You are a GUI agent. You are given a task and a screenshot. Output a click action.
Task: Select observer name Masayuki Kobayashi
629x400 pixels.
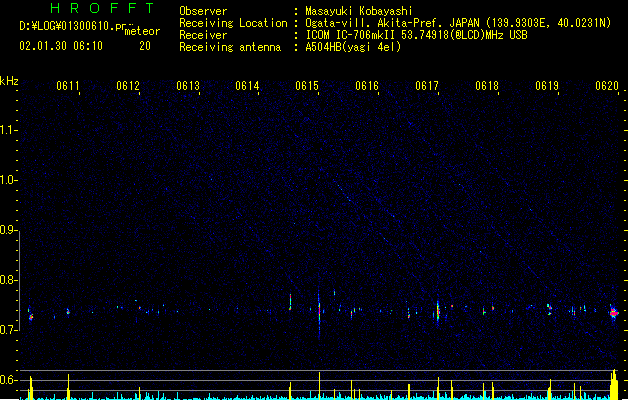(x=359, y=11)
